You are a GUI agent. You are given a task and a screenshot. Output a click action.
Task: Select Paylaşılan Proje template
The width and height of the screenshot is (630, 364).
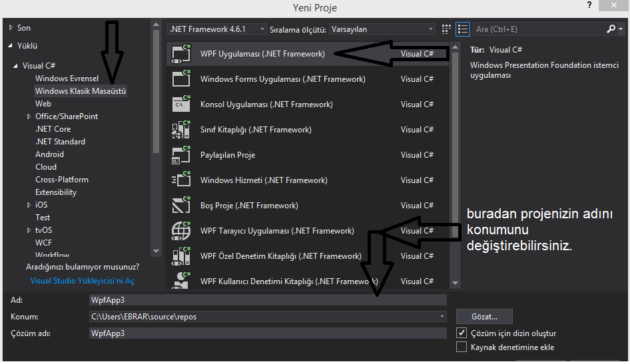click(308, 155)
